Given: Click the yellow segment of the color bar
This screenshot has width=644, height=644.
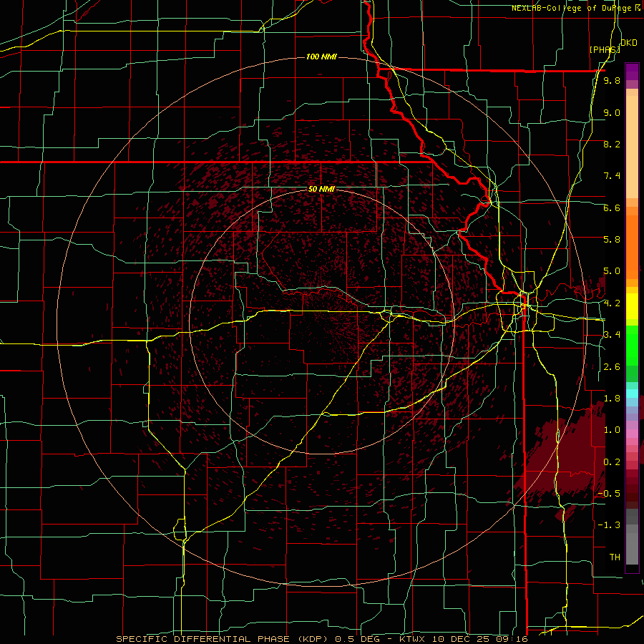Looking at the screenshot, I should pyautogui.click(x=632, y=306).
